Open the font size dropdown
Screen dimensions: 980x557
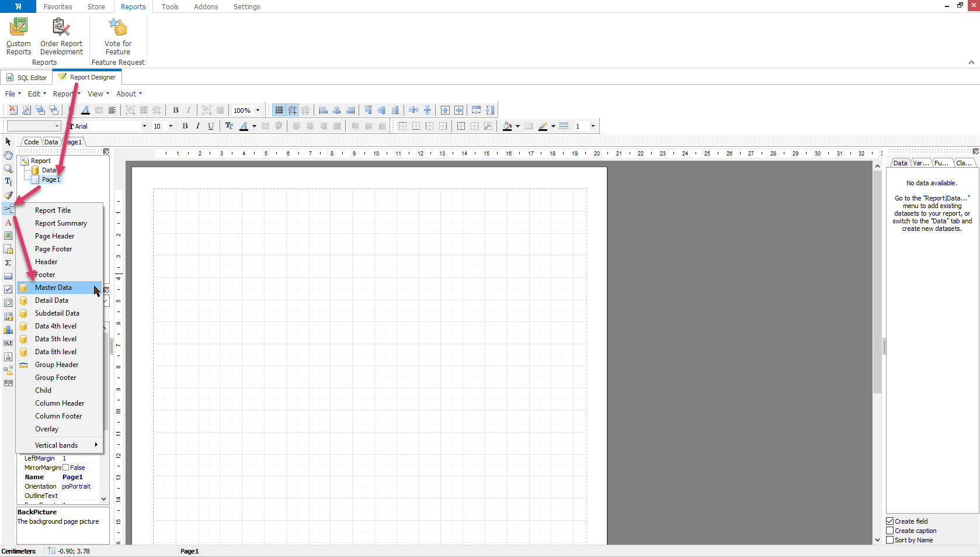[171, 126]
